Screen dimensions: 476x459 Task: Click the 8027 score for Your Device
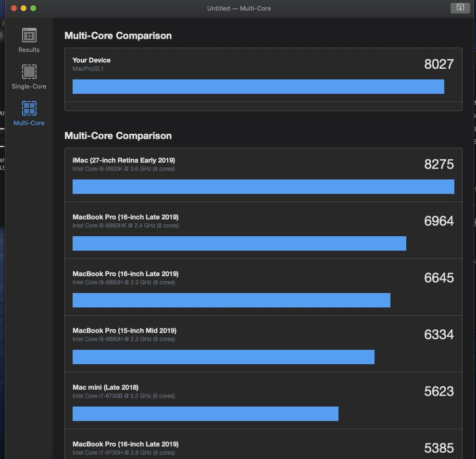(x=438, y=64)
